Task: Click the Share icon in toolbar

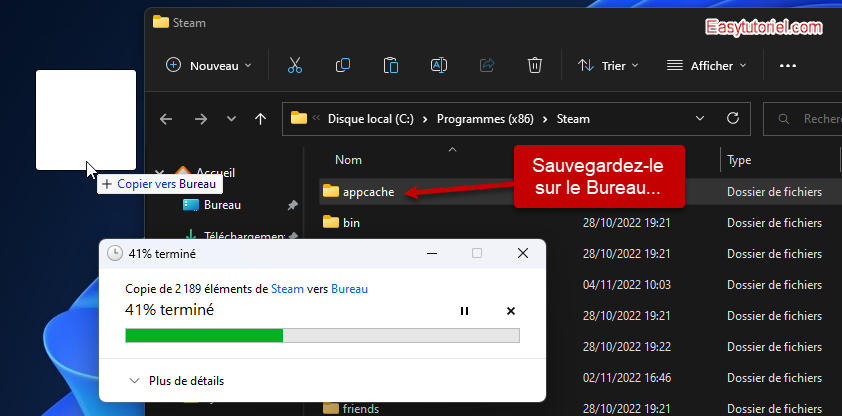Action: [487, 65]
